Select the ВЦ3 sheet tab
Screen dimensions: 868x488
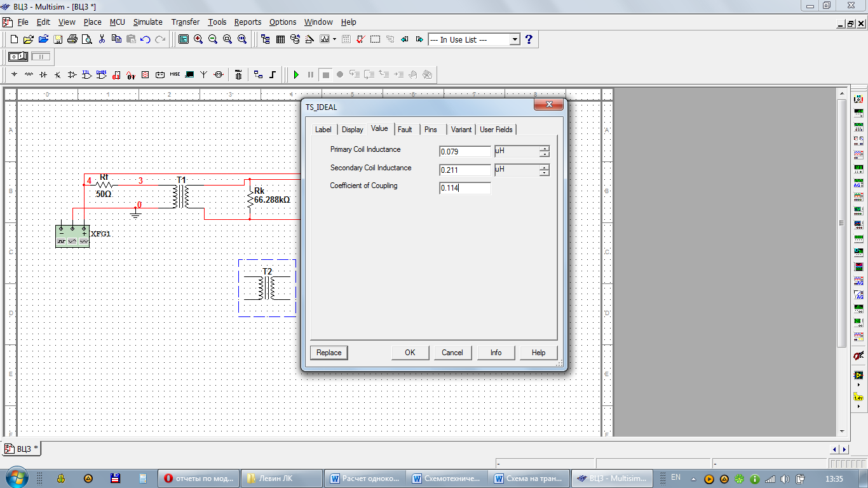pos(22,448)
